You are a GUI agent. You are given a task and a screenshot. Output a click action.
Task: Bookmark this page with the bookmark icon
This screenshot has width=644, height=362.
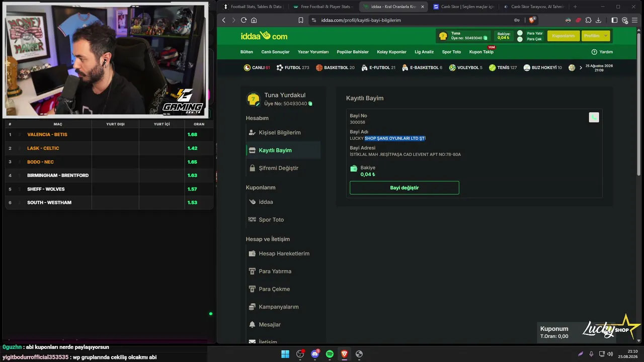pos(300,20)
